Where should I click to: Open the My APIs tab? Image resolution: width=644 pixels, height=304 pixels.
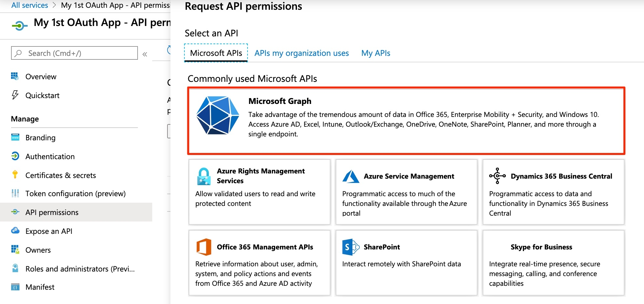point(375,53)
